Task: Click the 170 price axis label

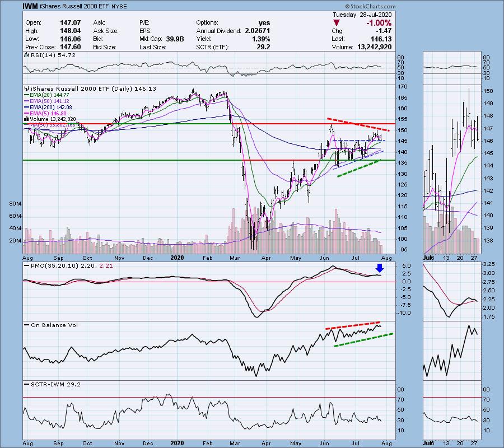Action: coord(403,87)
